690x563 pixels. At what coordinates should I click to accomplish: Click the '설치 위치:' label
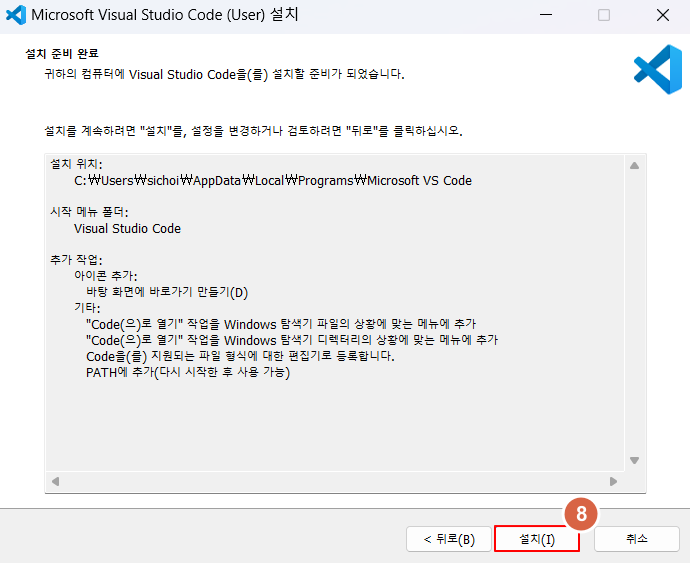pyautogui.click(x=76, y=164)
